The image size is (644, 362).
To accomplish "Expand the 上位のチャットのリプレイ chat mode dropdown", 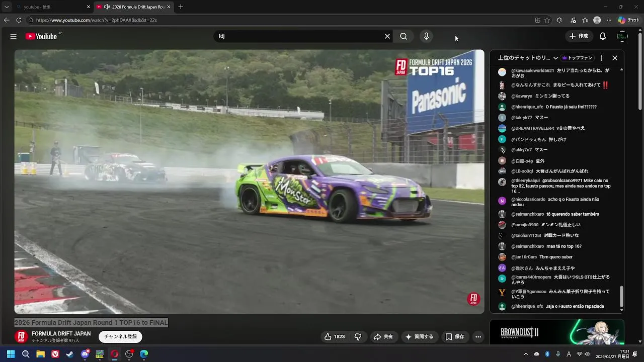I will click(x=528, y=58).
